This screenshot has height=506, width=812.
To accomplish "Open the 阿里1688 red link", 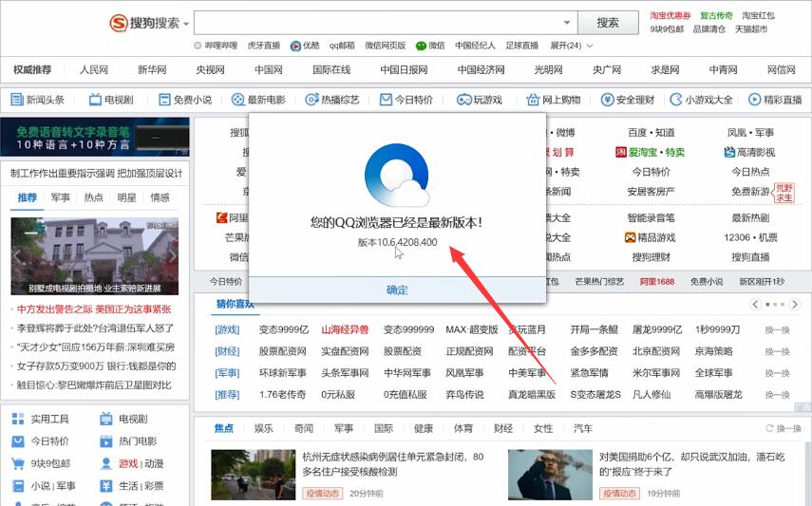I will [x=657, y=281].
